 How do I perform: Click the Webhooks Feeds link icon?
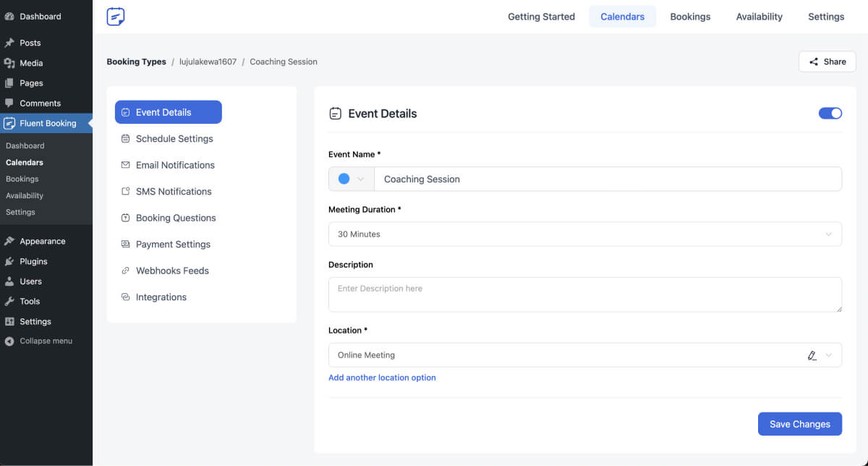pos(125,271)
